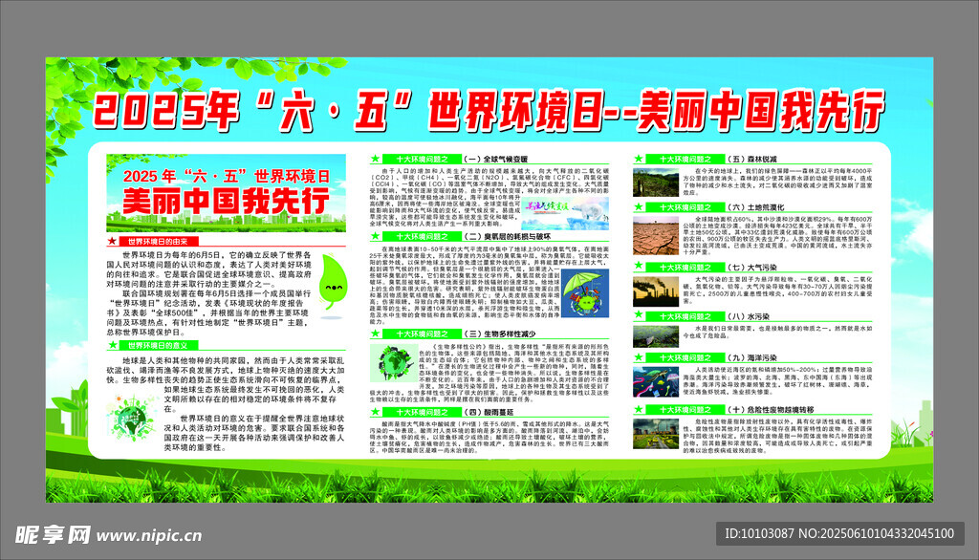Open the factory smokestack air pollution photo
Image resolution: width=979 pixels, height=560 pixels.
654,284
